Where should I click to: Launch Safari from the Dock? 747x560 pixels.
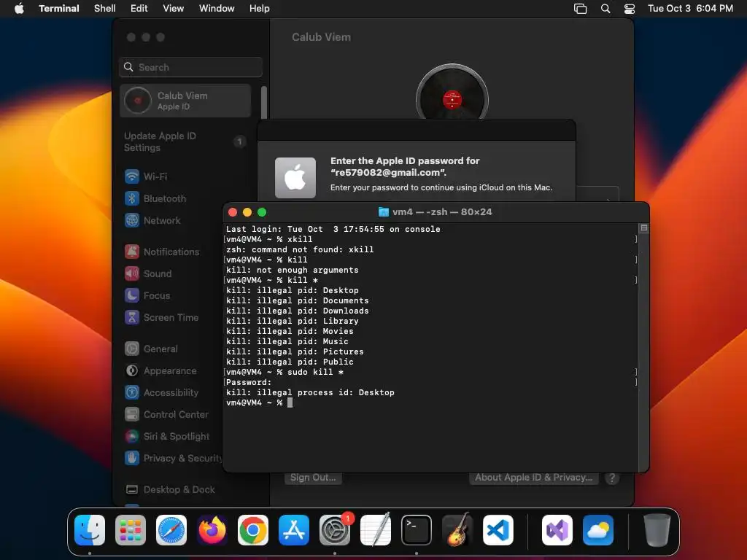pyautogui.click(x=171, y=530)
